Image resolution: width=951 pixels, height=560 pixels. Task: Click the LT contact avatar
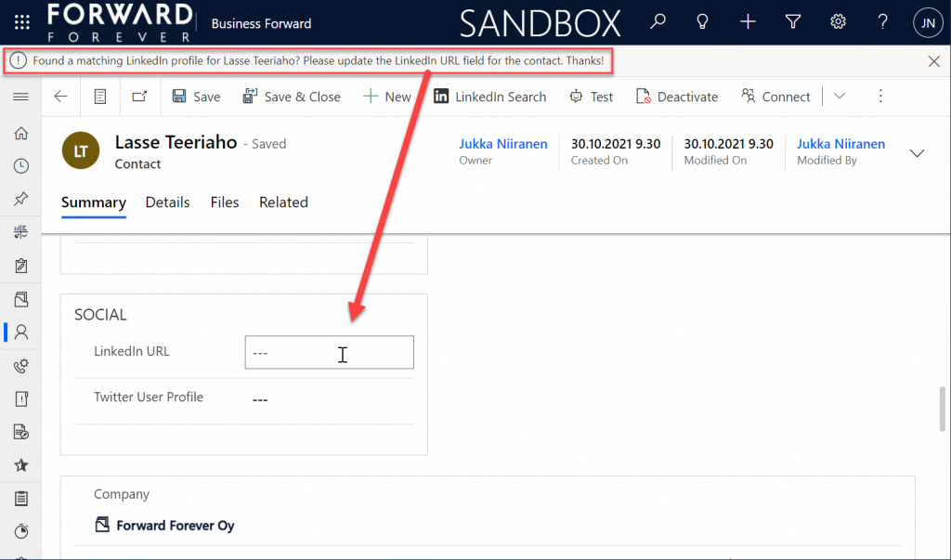(x=81, y=150)
